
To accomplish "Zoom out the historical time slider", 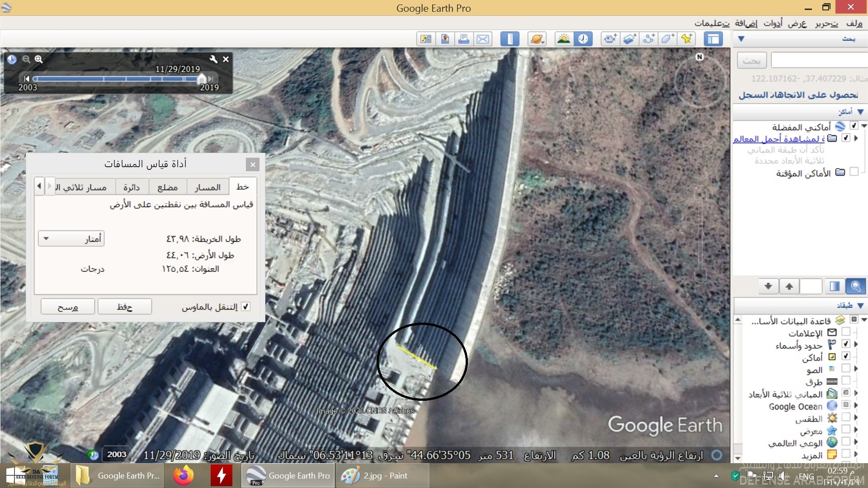I will (26, 59).
